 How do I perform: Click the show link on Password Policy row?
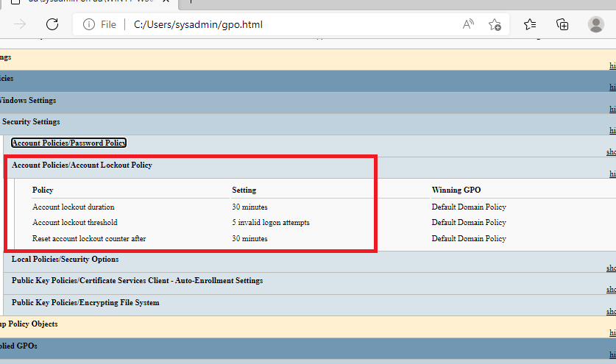(610, 153)
